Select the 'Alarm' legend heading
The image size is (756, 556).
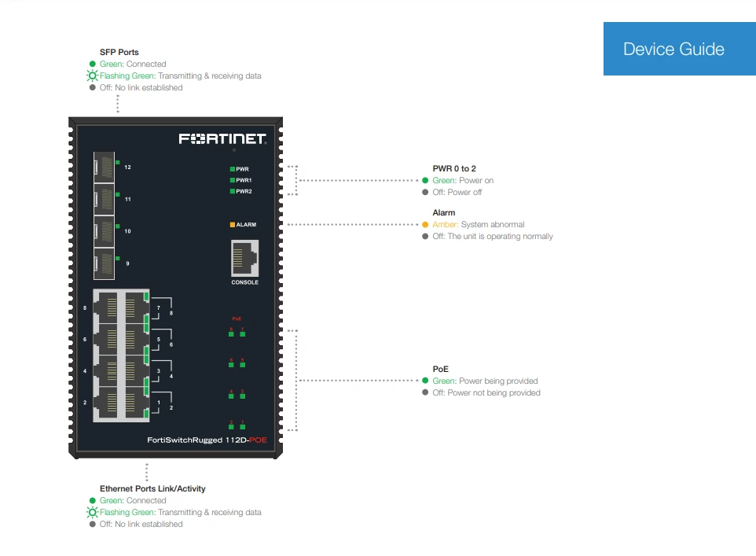pos(443,212)
